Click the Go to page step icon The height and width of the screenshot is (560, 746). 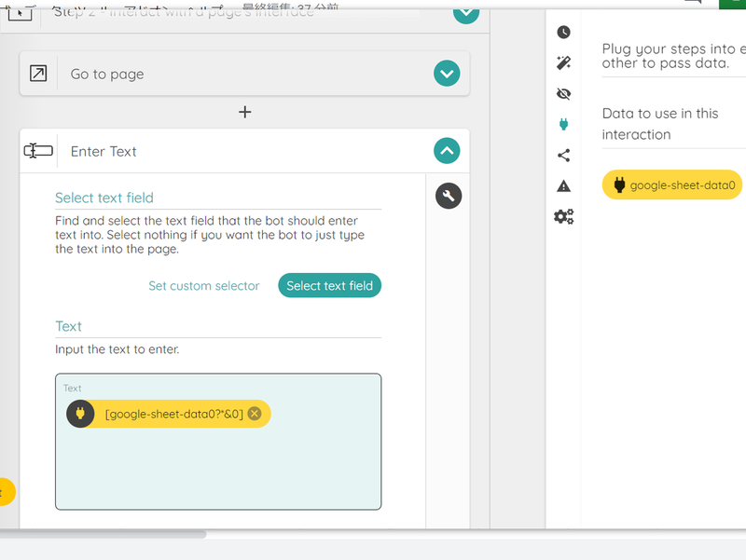38,74
